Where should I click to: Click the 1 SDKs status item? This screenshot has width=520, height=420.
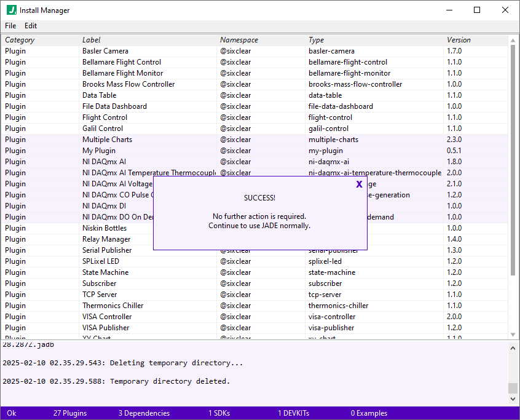click(x=219, y=413)
